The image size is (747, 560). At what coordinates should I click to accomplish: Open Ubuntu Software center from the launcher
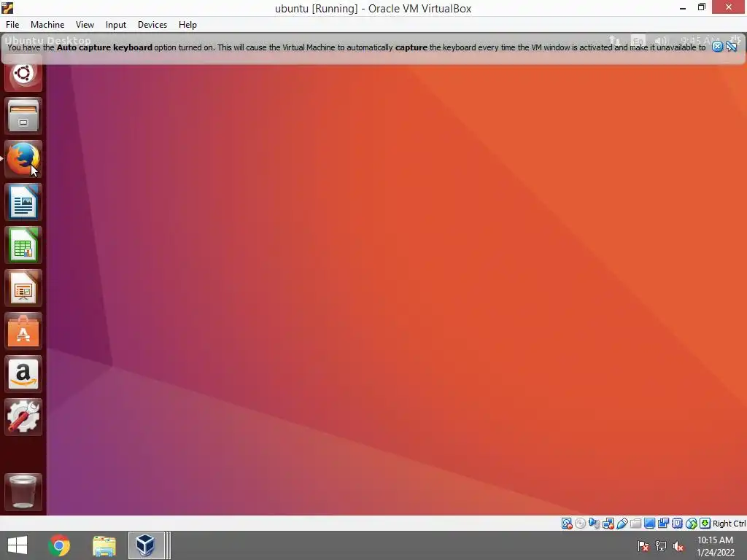click(x=23, y=331)
